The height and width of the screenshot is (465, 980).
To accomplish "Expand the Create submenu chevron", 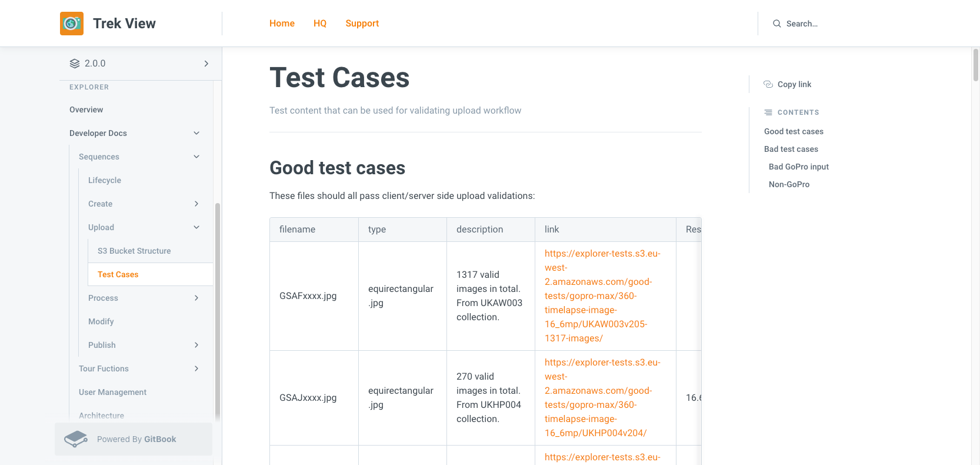I will (196, 204).
